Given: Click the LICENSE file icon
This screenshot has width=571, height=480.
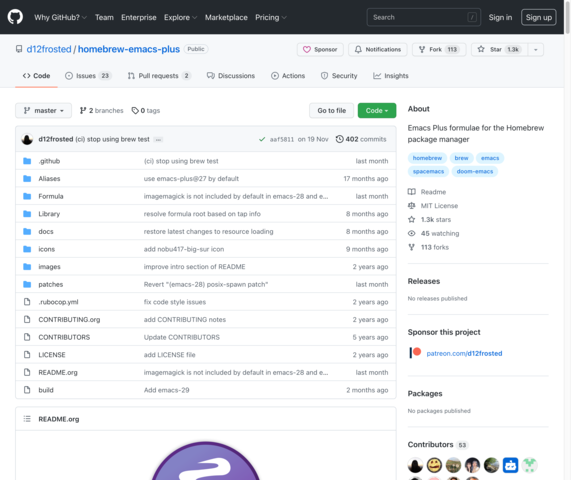Looking at the screenshot, I should click(x=27, y=355).
